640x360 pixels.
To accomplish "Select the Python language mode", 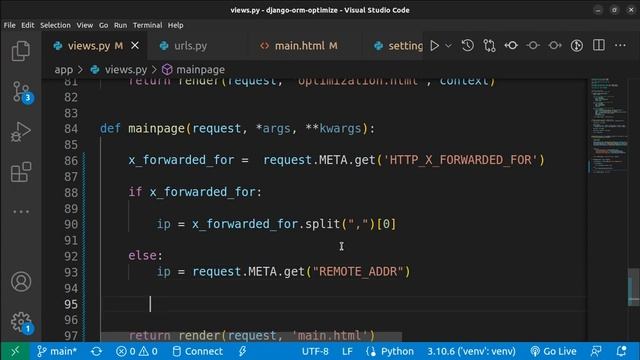I will 390,351.
